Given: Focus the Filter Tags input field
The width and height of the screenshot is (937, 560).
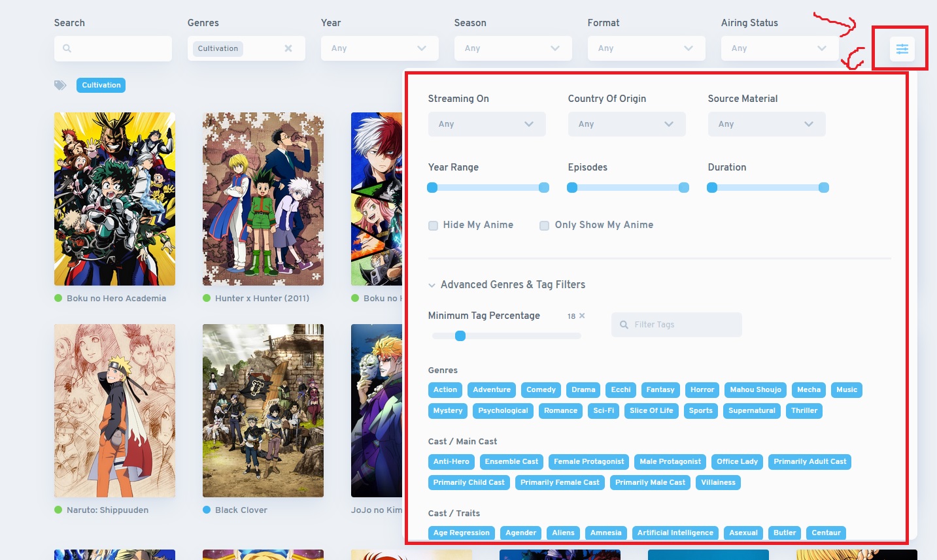Looking at the screenshot, I should [677, 325].
